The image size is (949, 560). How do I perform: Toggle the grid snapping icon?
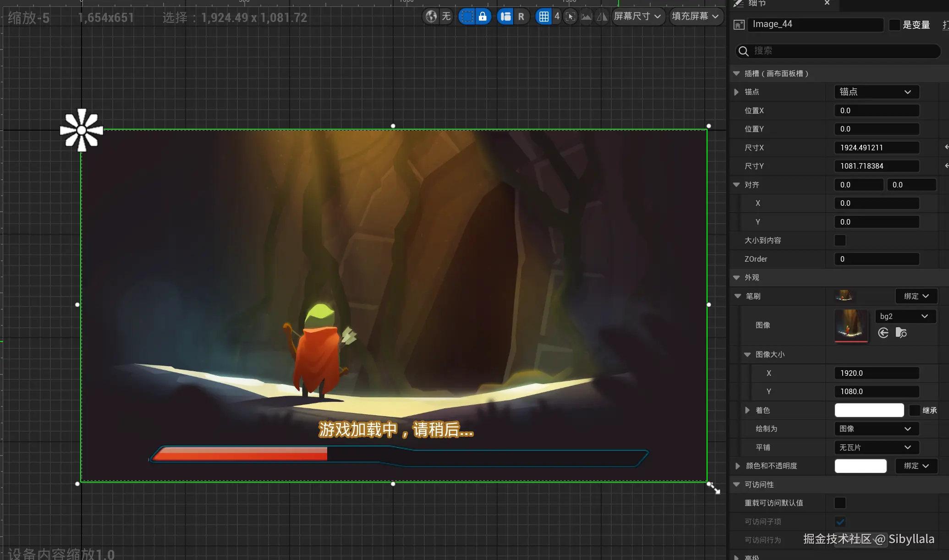coord(543,16)
